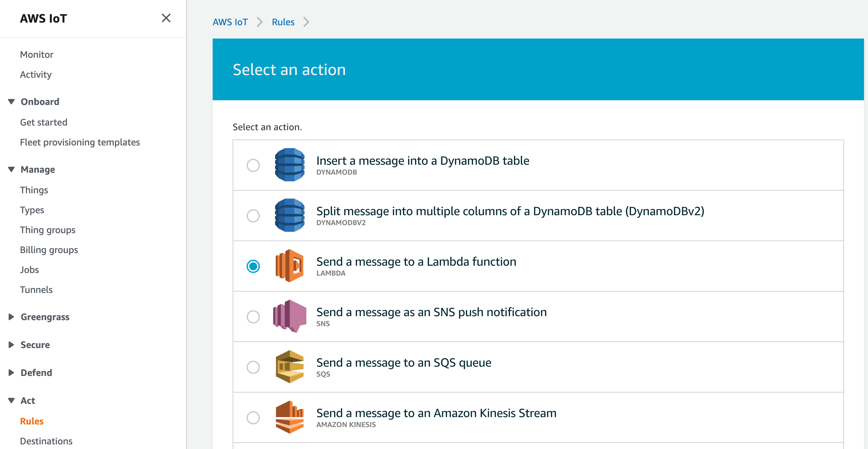This screenshot has width=868, height=449.
Task: Click the Amazon Kinesis Stream icon
Action: point(289,417)
